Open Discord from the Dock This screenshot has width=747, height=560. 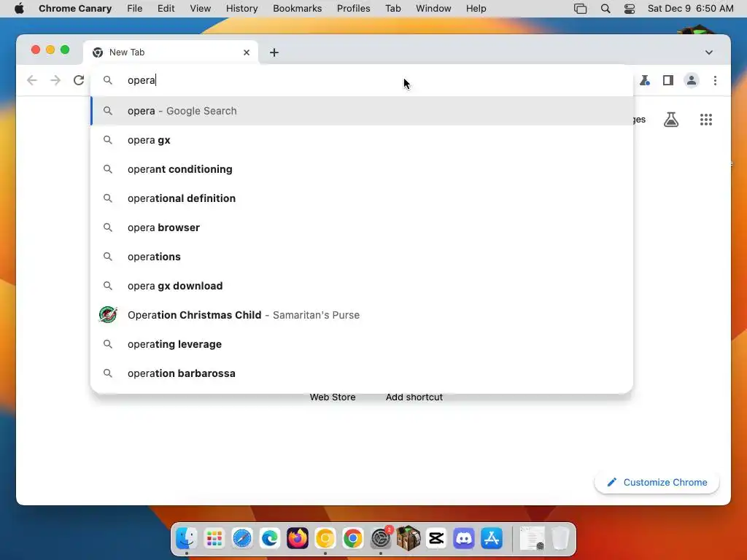coord(464,539)
